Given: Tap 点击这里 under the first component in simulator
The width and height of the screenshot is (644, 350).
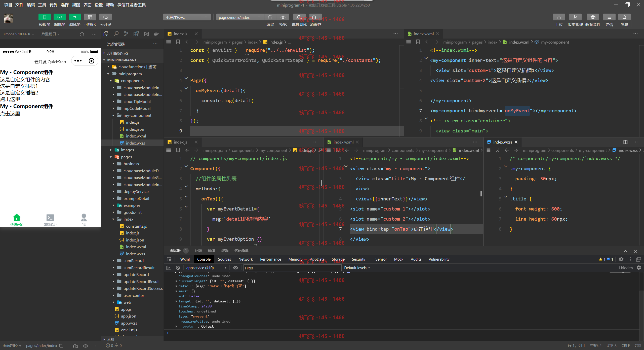Looking at the screenshot, I should coord(10,99).
